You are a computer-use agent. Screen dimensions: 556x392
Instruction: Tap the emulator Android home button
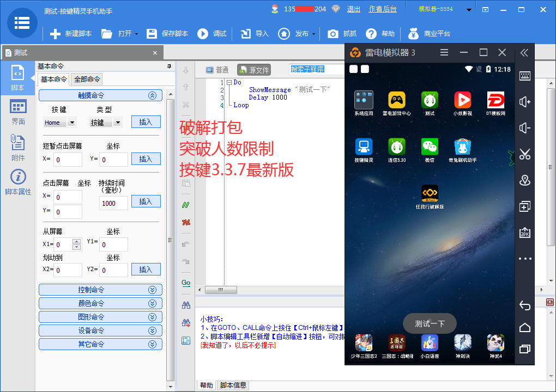click(525, 328)
